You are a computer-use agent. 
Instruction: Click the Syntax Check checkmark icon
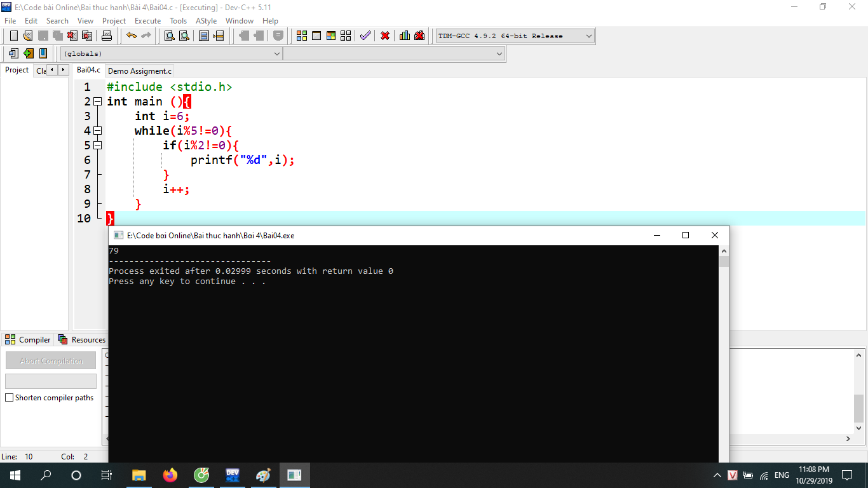click(x=365, y=36)
